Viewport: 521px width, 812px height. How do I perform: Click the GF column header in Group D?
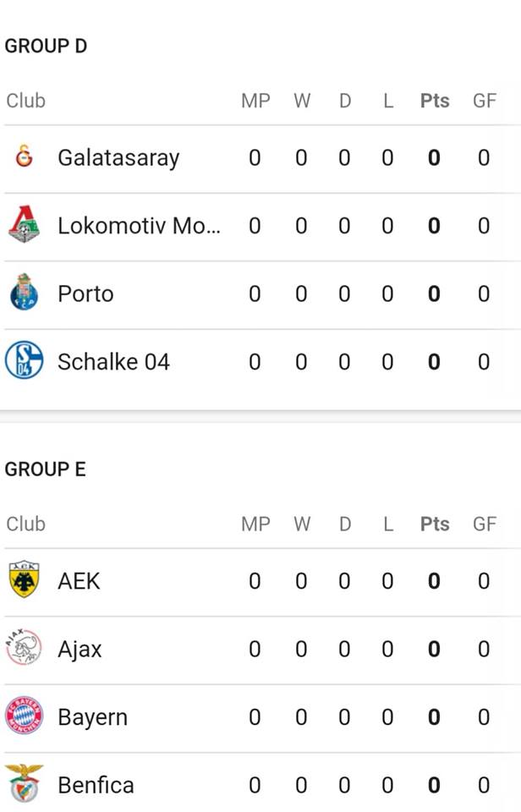click(485, 101)
